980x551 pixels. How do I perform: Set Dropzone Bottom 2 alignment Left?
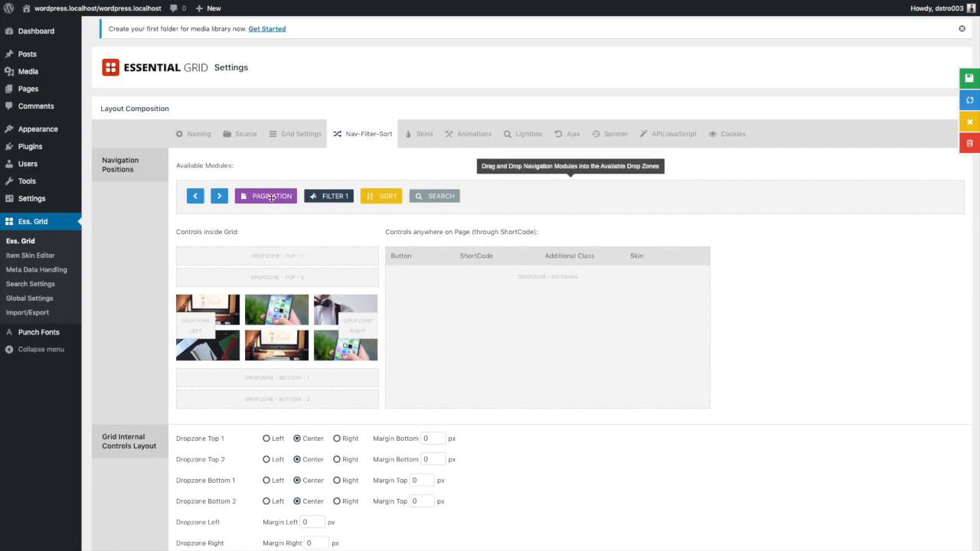(x=266, y=501)
